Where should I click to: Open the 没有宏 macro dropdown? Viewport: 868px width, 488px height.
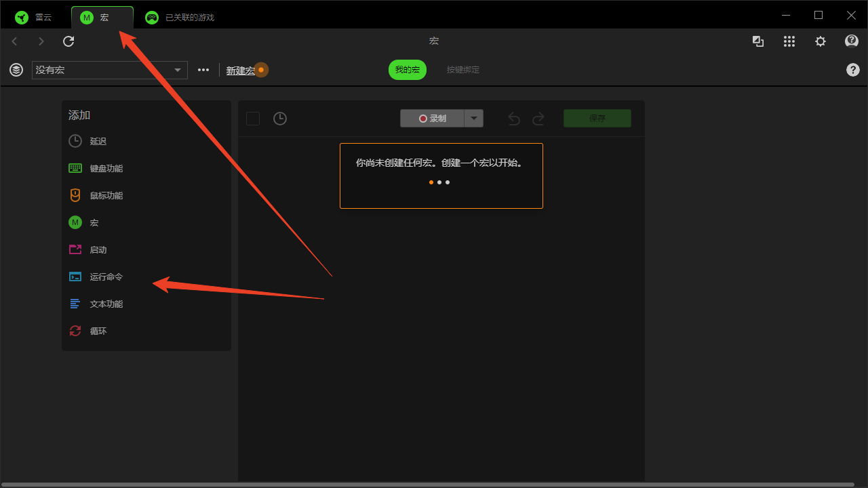110,70
